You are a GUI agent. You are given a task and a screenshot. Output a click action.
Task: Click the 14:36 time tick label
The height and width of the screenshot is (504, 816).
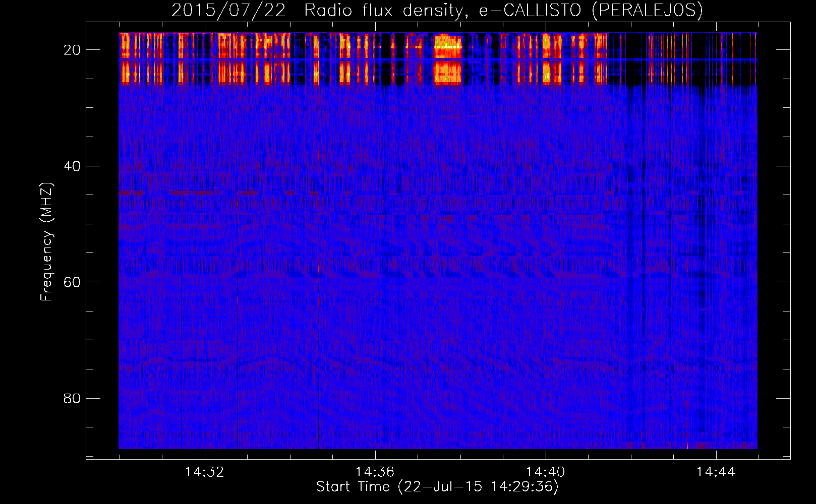click(375, 472)
